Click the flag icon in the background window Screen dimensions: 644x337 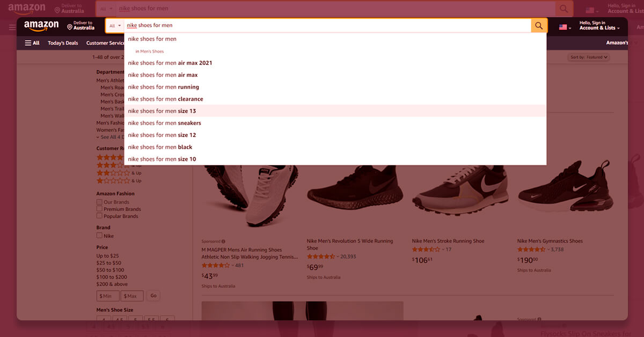tap(590, 10)
